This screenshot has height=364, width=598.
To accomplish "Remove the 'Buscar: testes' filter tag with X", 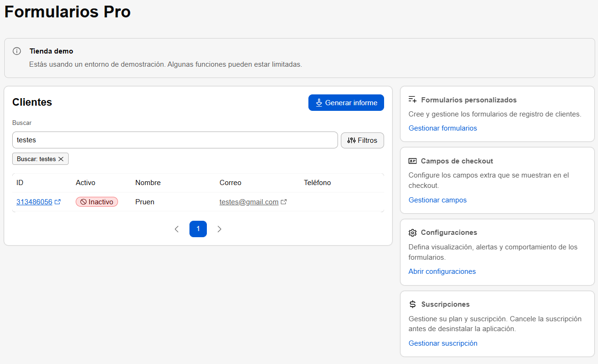I will pos(61,159).
